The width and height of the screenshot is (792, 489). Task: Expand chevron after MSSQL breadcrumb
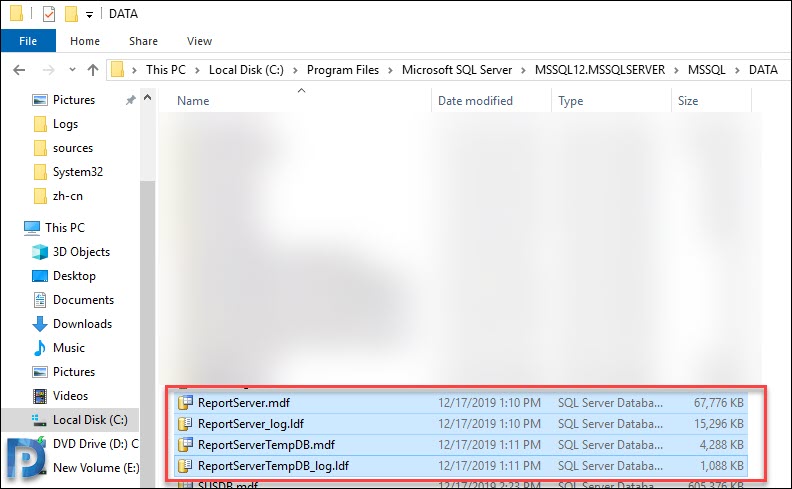click(737, 70)
